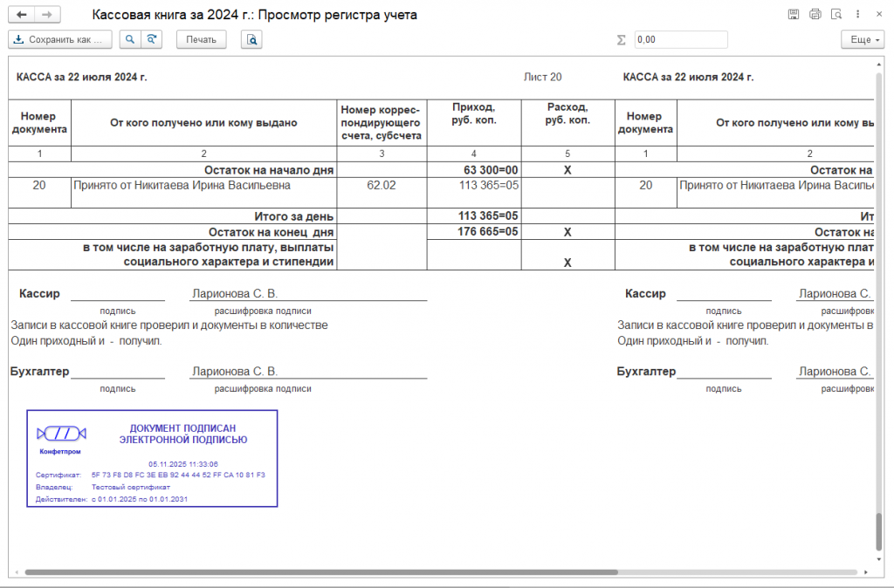894x588 pixels.
Task: Click the left 'КАССА за 22 июля 2024 г.' heading
Action: click(81, 77)
